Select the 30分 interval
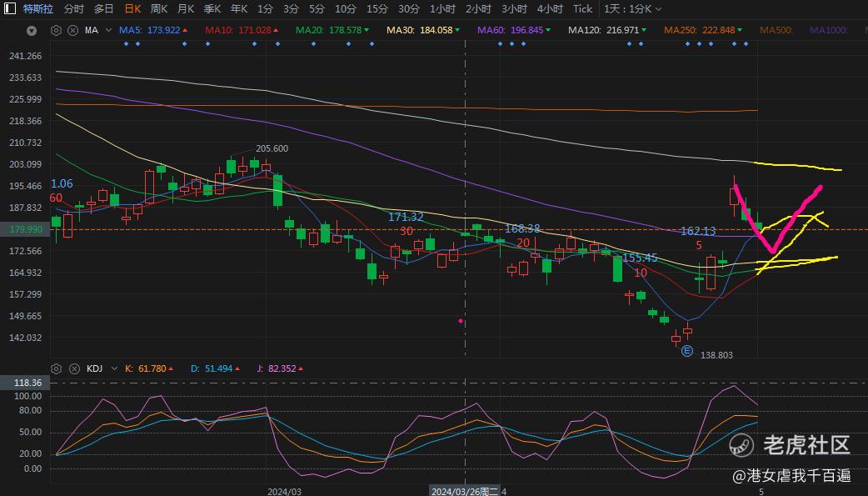The height and width of the screenshot is (496, 868). (x=408, y=9)
